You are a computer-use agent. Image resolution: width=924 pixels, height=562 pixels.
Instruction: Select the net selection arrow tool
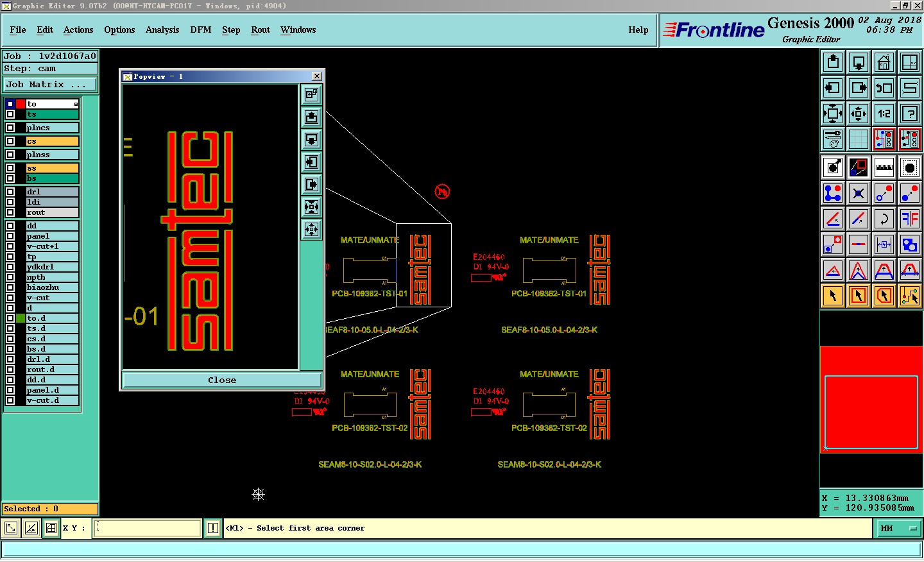pos(910,296)
